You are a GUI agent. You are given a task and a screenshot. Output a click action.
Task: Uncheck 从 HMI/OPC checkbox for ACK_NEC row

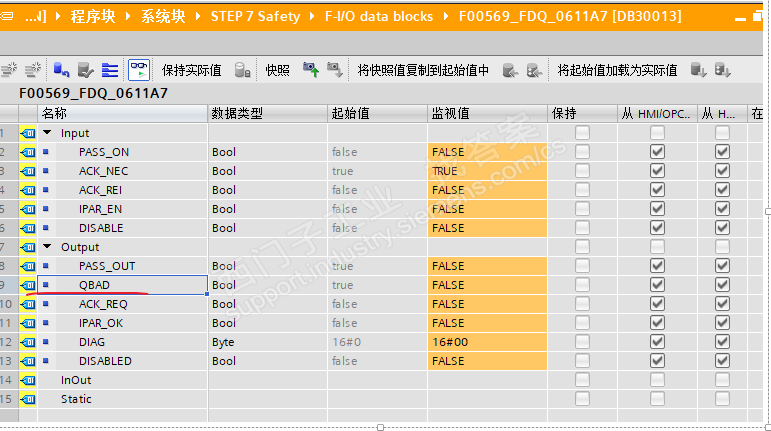click(x=657, y=171)
